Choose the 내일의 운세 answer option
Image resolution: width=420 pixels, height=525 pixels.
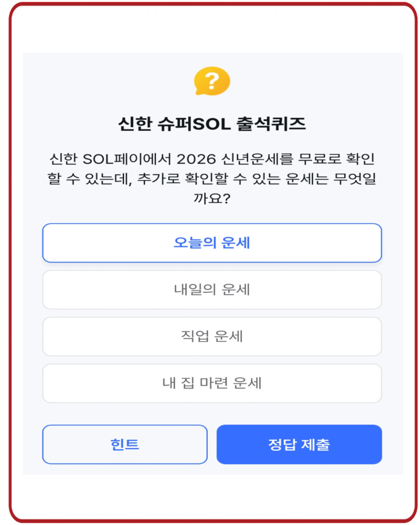(x=212, y=290)
